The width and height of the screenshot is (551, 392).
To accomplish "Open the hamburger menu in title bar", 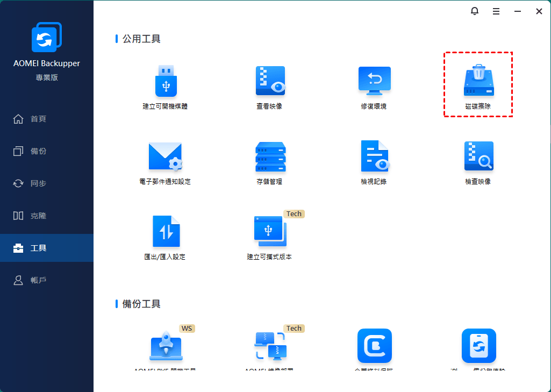I will tap(496, 12).
